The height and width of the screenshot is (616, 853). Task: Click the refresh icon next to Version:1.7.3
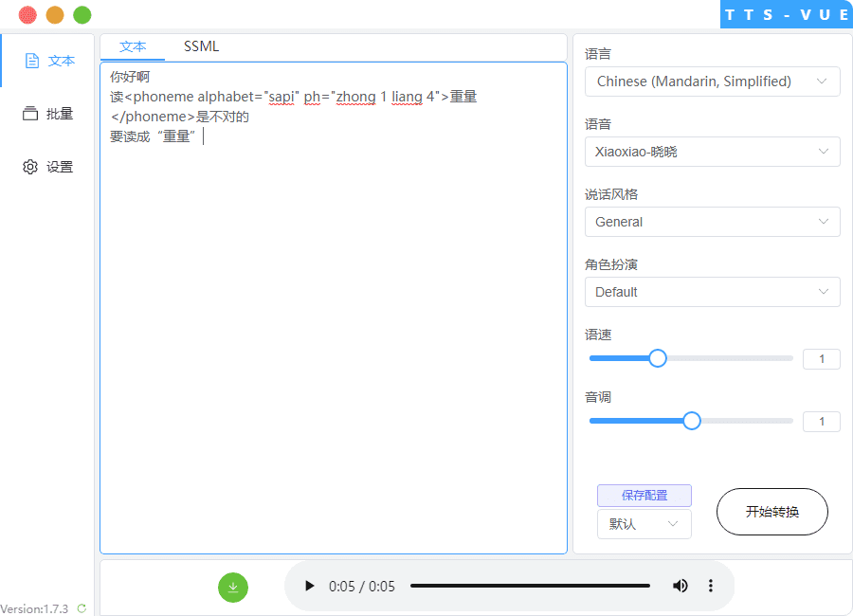click(x=82, y=607)
